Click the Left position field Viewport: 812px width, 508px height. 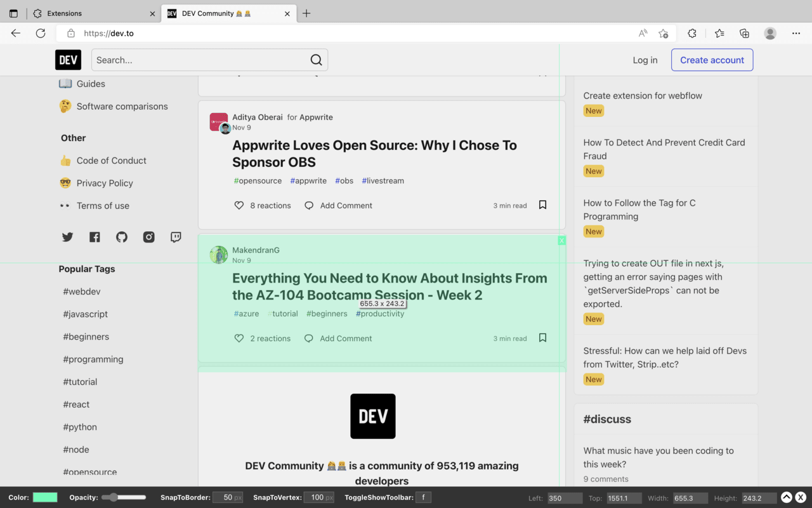click(x=565, y=498)
